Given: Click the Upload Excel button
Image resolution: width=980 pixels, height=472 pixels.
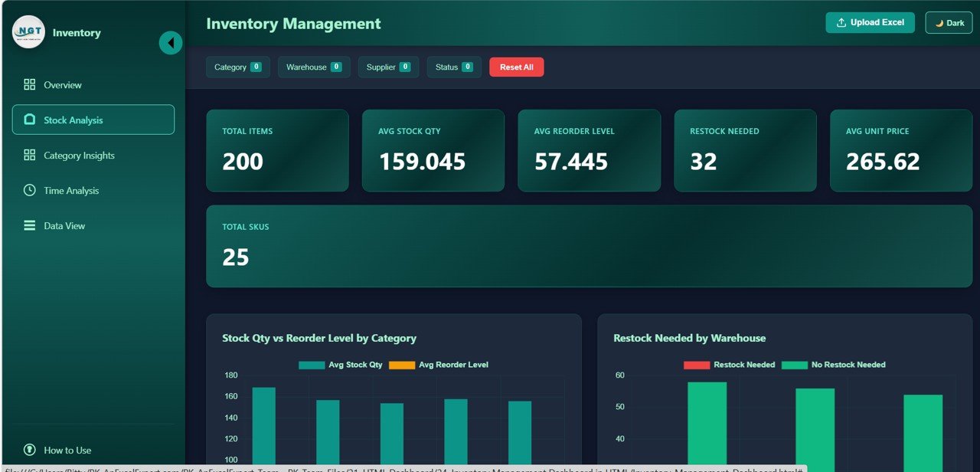Looking at the screenshot, I should [870, 23].
